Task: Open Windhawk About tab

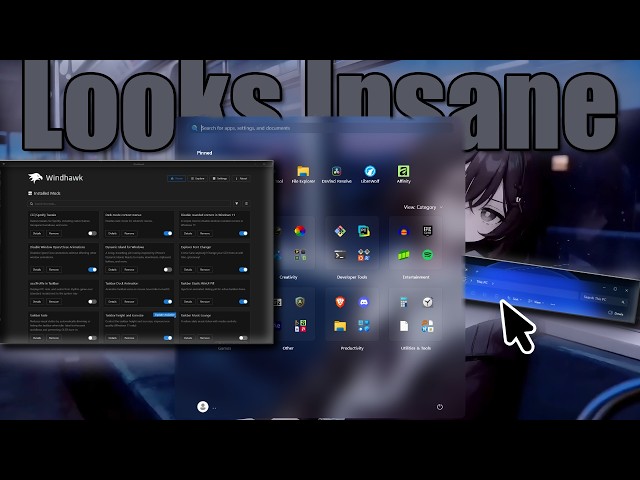Action: pyautogui.click(x=241, y=178)
